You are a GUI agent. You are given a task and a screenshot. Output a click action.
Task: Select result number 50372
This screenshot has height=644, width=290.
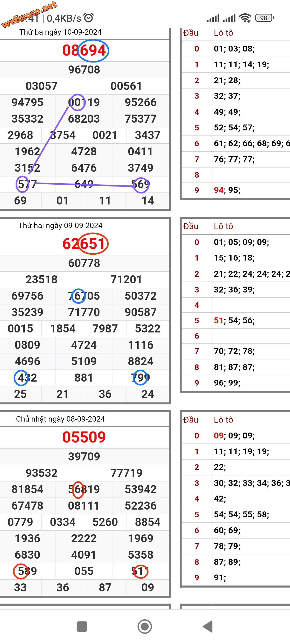click(141, 296)
